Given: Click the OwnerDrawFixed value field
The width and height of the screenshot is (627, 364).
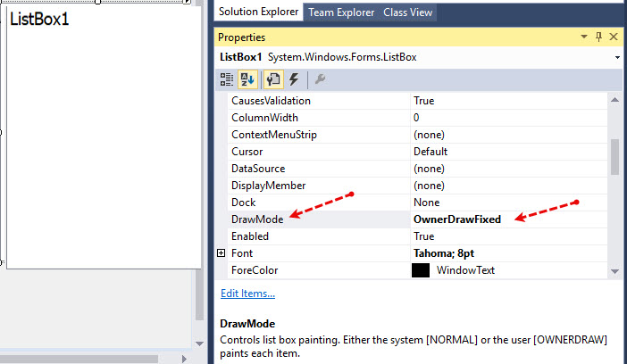Looking at the screenshot, I should (456, 219).
